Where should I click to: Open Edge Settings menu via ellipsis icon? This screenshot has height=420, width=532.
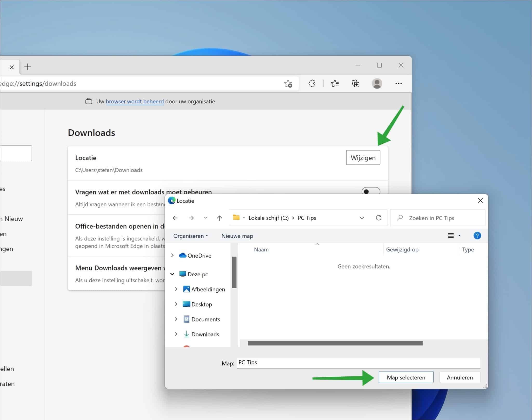pos(398,83)
